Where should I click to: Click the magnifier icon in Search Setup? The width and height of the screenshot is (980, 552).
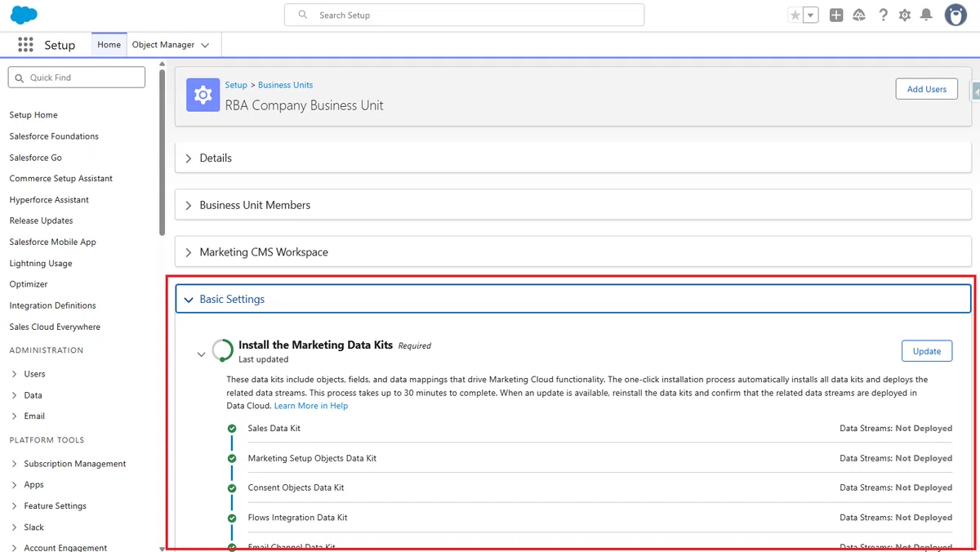(x=303, y=15)
